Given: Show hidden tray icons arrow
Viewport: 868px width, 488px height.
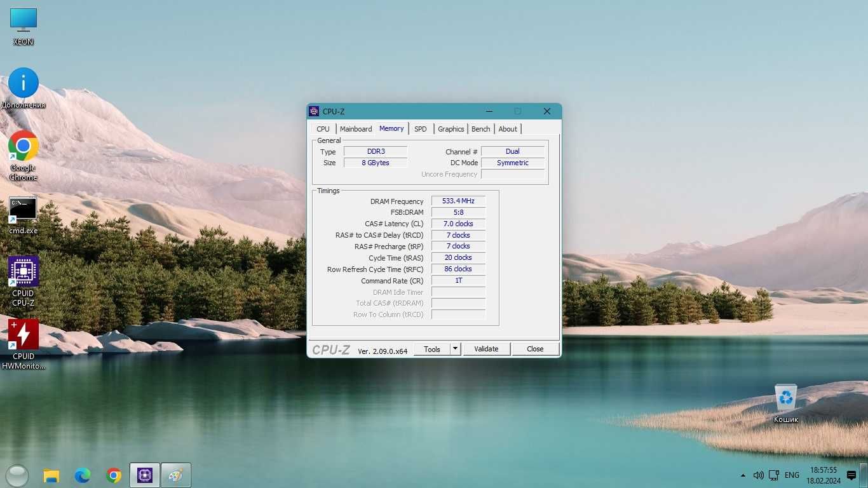Looking at the screenshot, I should coord(743,475).
